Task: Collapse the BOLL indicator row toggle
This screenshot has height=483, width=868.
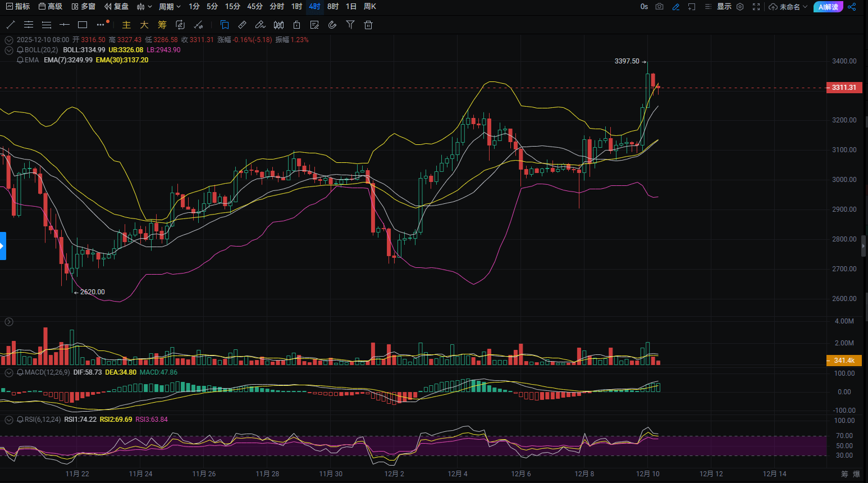Action: click(9, 50)
